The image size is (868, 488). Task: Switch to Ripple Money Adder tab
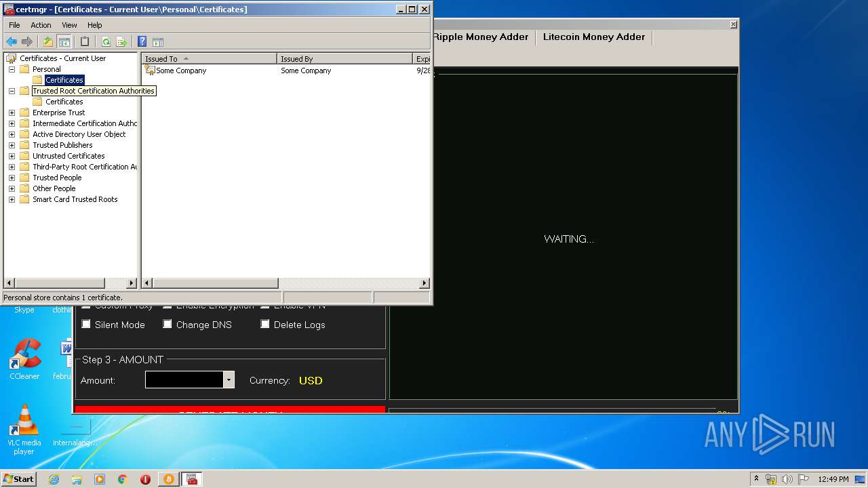480,37
